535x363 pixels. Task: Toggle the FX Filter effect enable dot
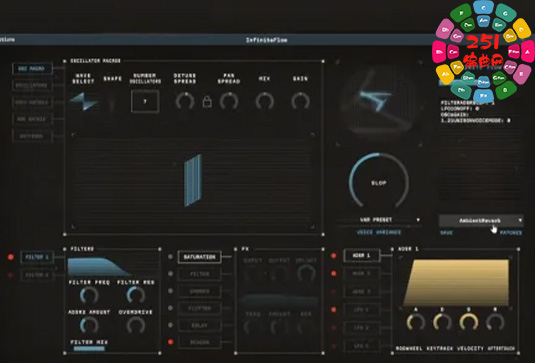171,274
